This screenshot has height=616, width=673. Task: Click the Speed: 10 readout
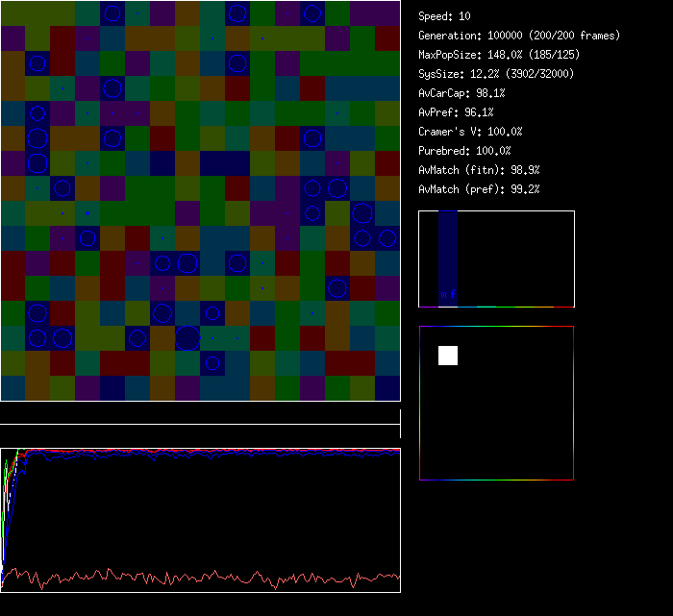click(444, 16)
